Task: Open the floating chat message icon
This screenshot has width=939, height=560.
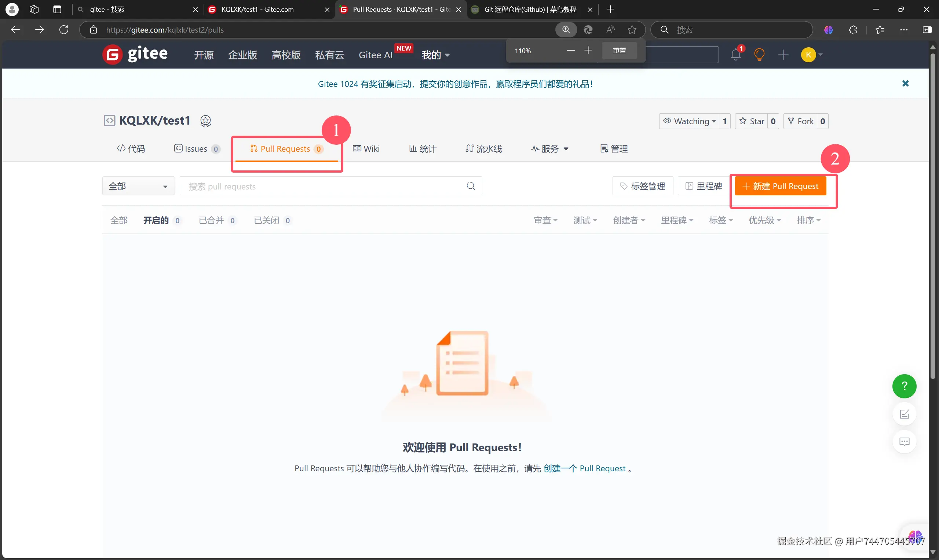Action: [x=904, y=442]
